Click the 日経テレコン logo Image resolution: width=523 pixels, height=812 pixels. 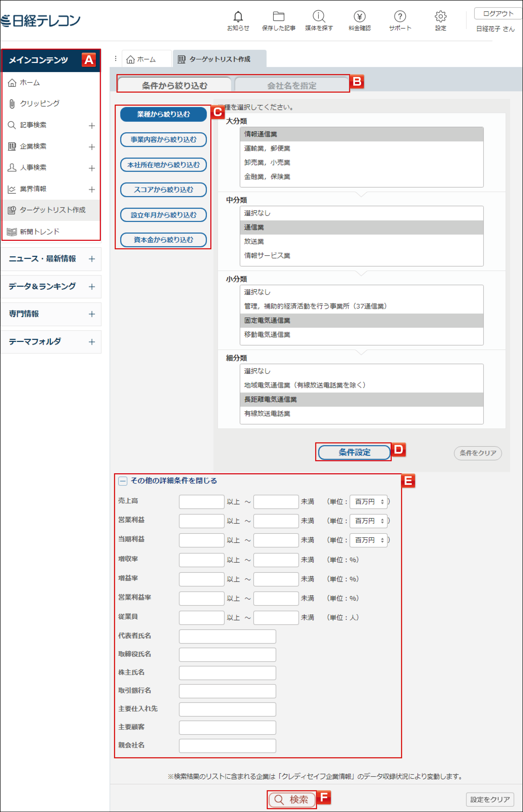[x=40, y=21]
